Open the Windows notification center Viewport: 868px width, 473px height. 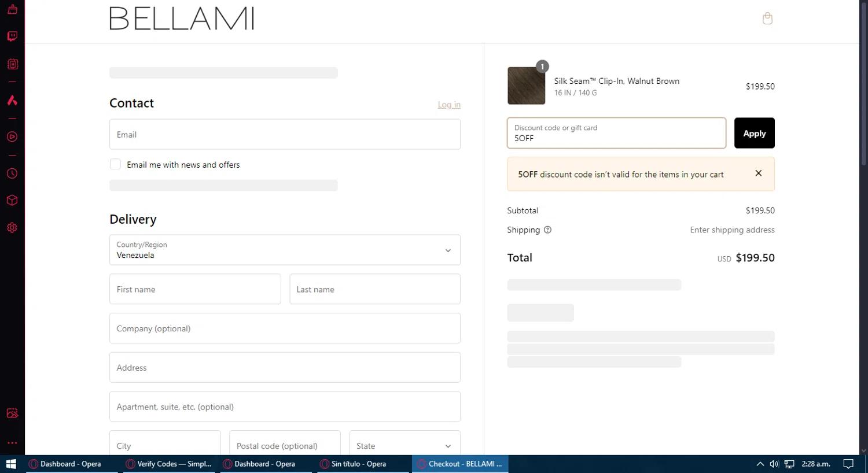[848, 464]
